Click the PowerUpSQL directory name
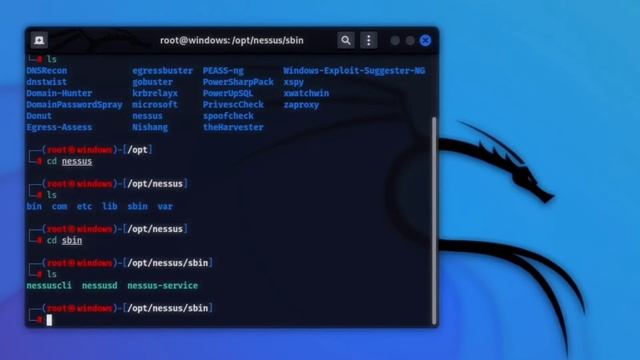 228,93
